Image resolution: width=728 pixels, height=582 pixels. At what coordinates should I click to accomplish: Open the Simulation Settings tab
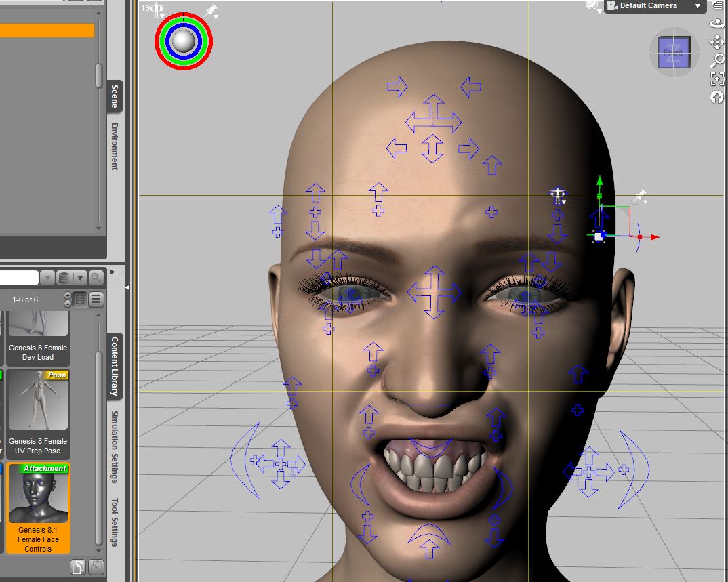click(115, 447)
